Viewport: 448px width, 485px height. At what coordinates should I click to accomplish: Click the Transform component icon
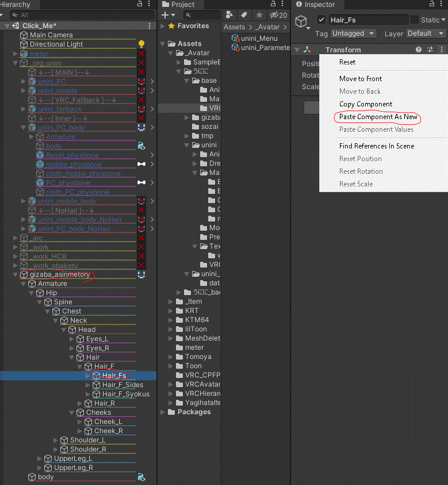[x=307, y=49]
